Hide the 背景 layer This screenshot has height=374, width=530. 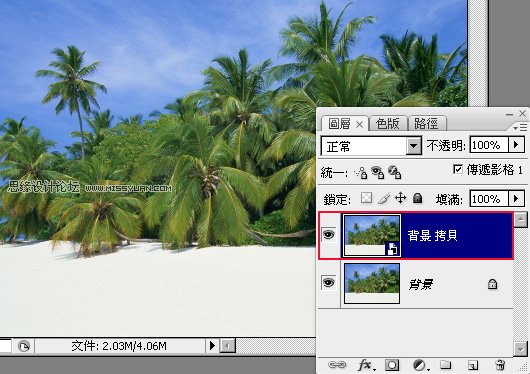pos(329,282)
